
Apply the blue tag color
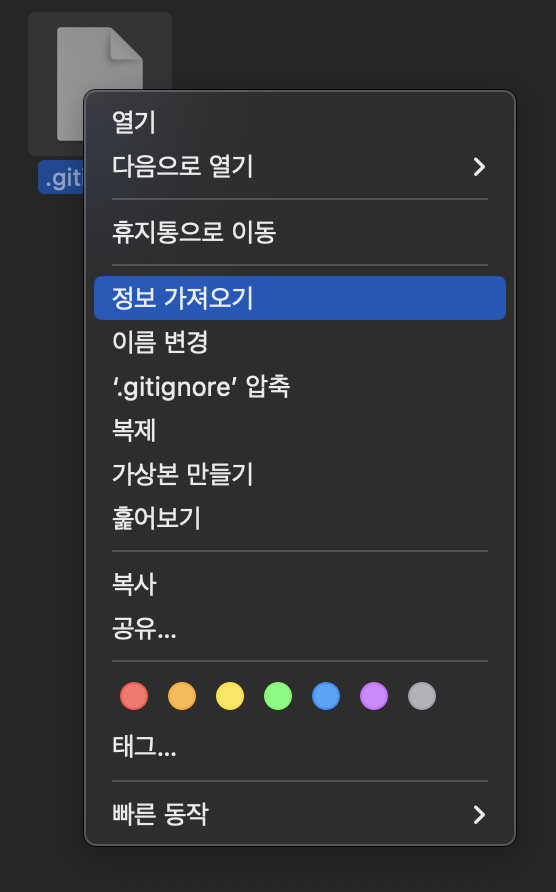click(x=326, y=696)
